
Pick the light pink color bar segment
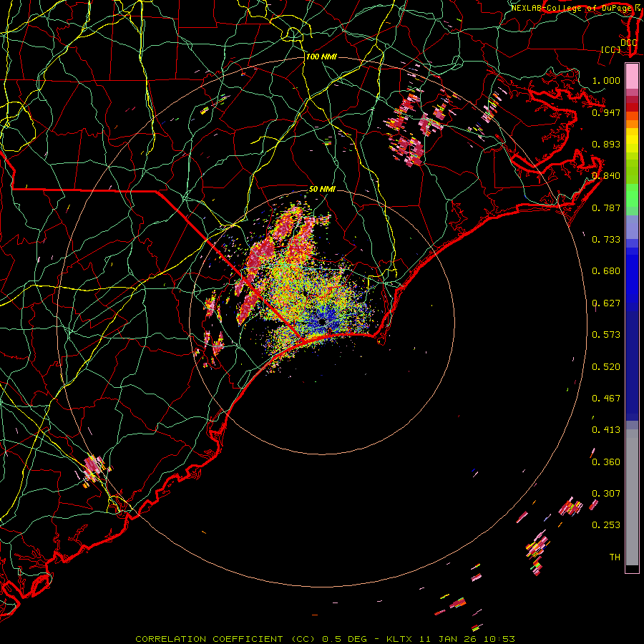pos(632,76)
